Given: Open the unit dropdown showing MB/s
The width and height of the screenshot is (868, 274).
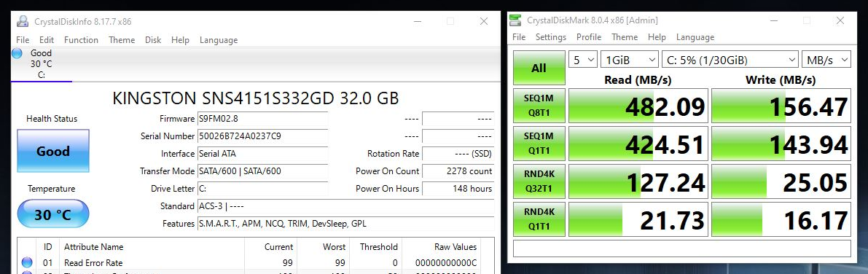Looking at the screenshot, I should [x=826, y=60].
